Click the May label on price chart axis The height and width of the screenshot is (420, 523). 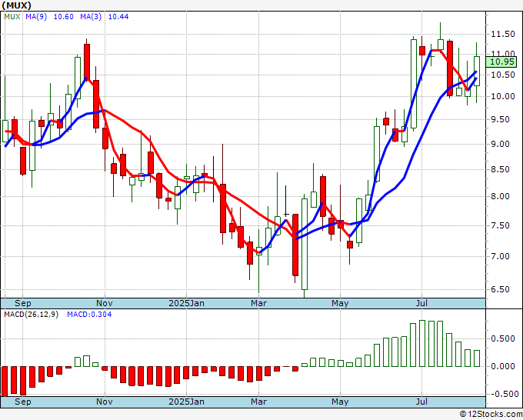pyautogui.click(x=340, y=303)
